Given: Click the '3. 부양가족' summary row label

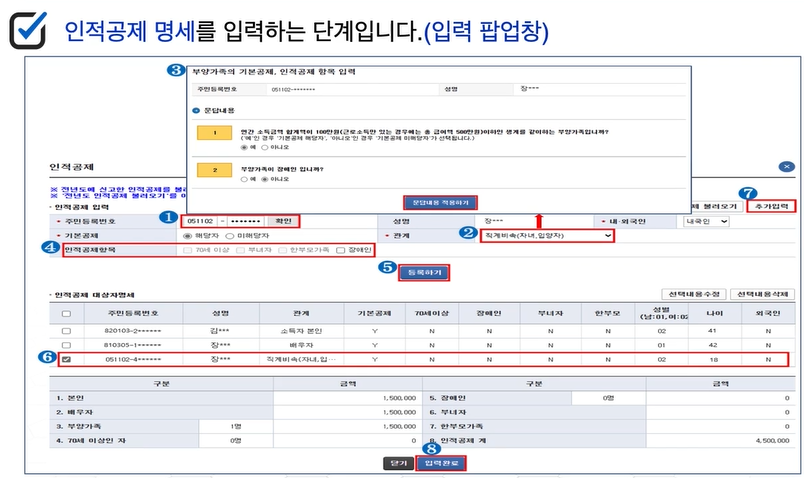Looking at the screenshot, I should (x=78, y=426).
